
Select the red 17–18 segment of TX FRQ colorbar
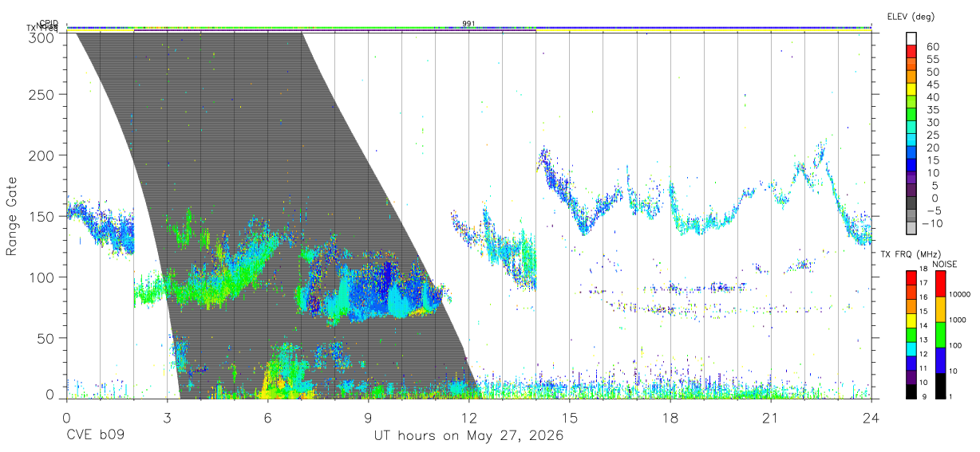[x=911, y=277]
